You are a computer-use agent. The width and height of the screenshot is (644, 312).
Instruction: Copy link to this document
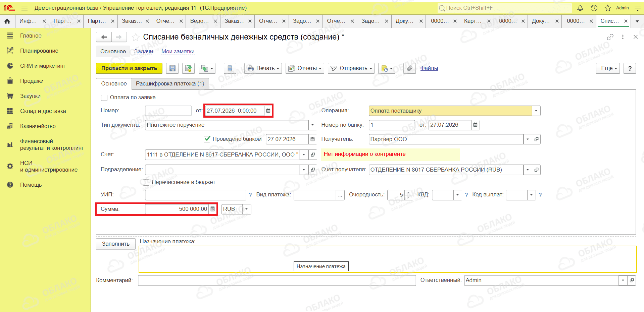click(610, 37)
